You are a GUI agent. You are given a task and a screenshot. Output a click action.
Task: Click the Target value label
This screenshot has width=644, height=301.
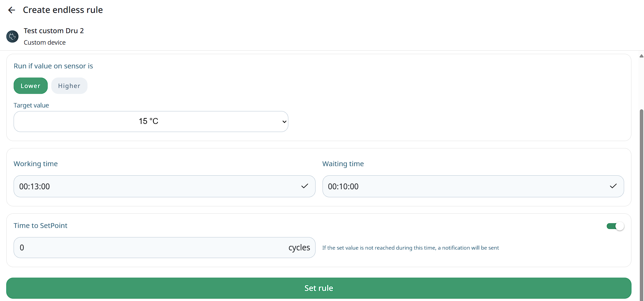click(31, 105)
